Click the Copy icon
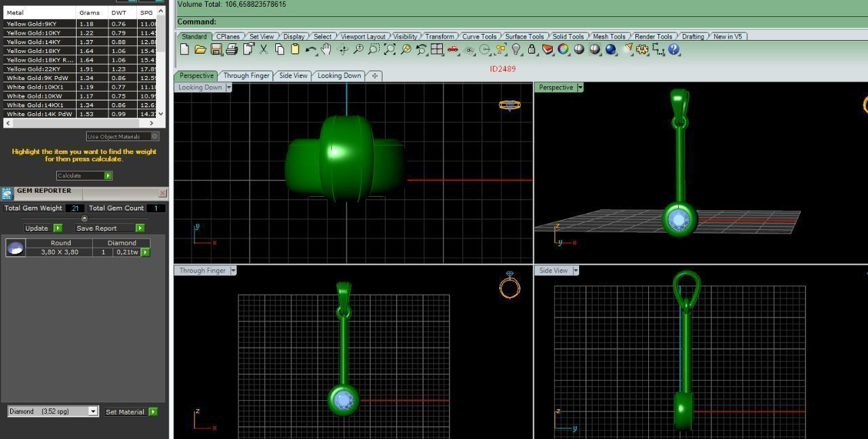Image resolution: width=868 pixels, height=439 pixels. click(279, 49)
